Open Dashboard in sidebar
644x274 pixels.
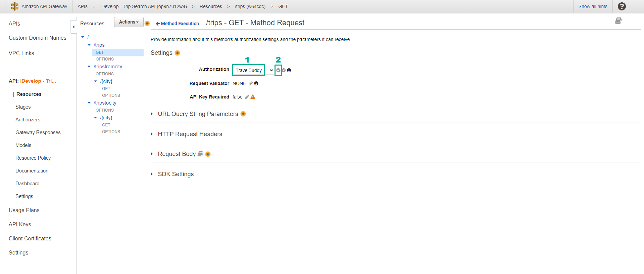(x=28, y=184)
